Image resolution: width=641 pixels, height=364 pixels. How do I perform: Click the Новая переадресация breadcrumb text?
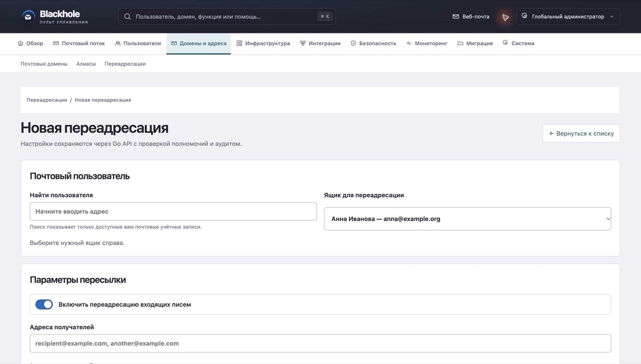click(103, 100)
